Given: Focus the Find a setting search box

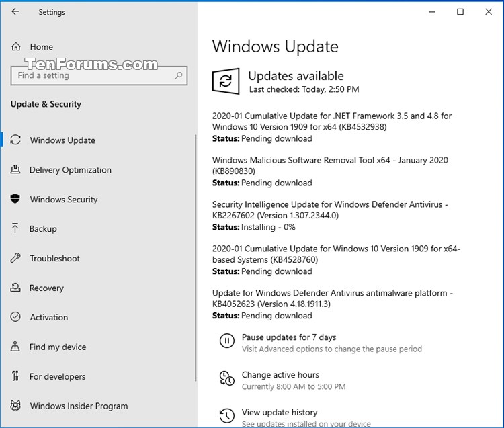Looking at the screenshot, I should (x=99, y=75).
